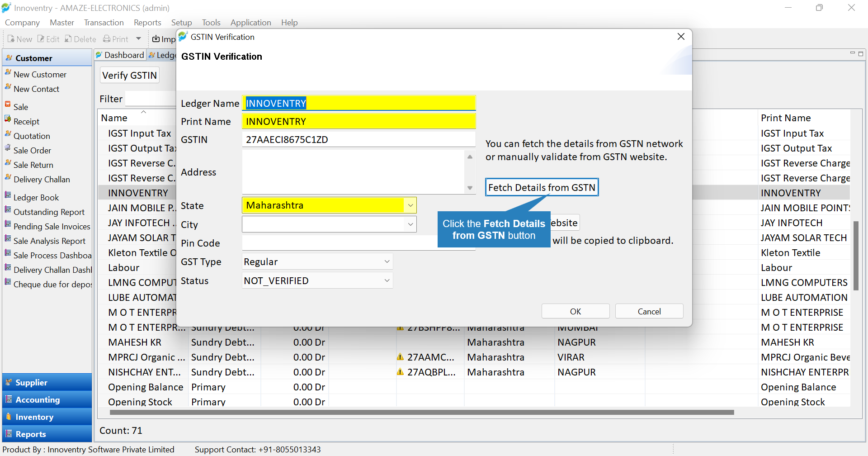Viewport: 868px width, 456px height.
Task: Click the New Customer sidebar icon
Action: pos(8,73)
